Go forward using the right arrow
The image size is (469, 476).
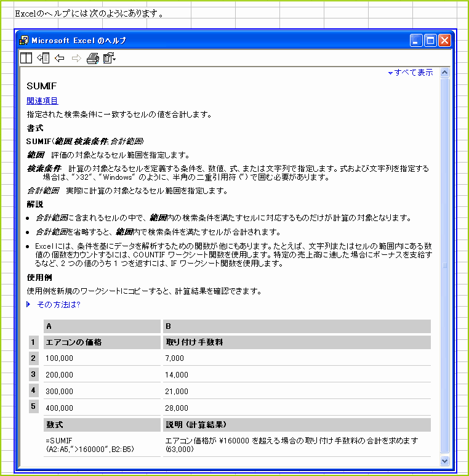coord(76,58)
